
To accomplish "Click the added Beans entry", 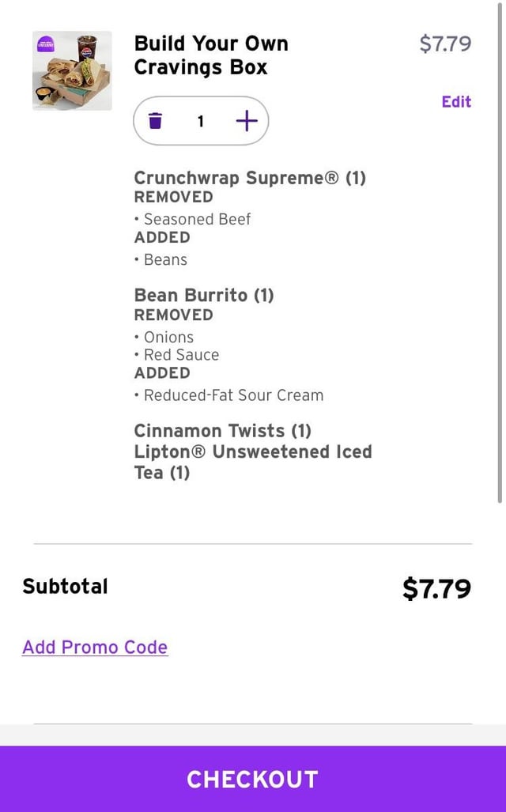I will click(164, 259).
